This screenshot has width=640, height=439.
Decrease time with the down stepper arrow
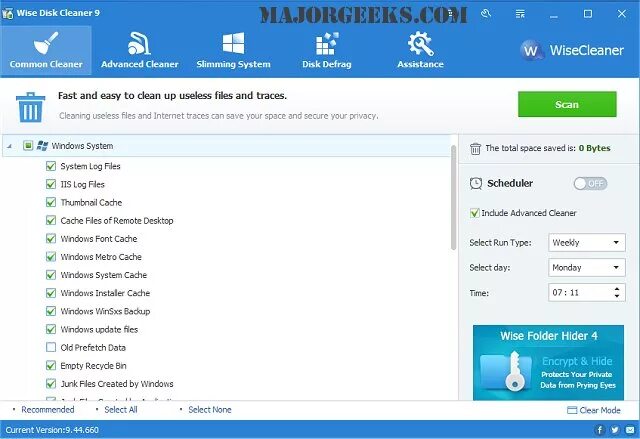pos(617,296)
